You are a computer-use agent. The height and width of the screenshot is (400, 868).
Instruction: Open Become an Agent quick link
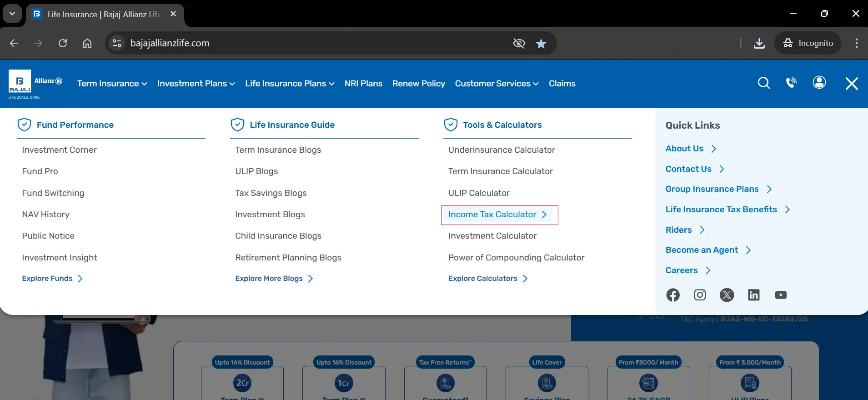[x=708, y=250]
